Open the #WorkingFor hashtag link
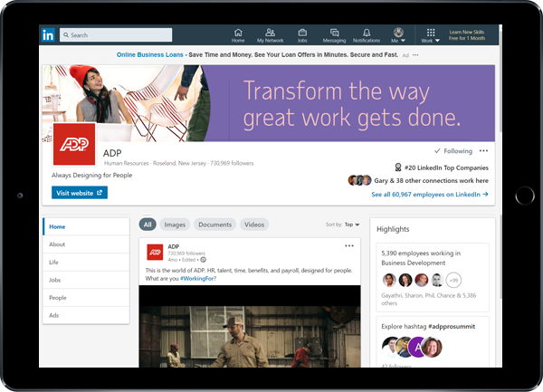Image resolution: width=543 pixels, height=392 pixels. [196, 279]
